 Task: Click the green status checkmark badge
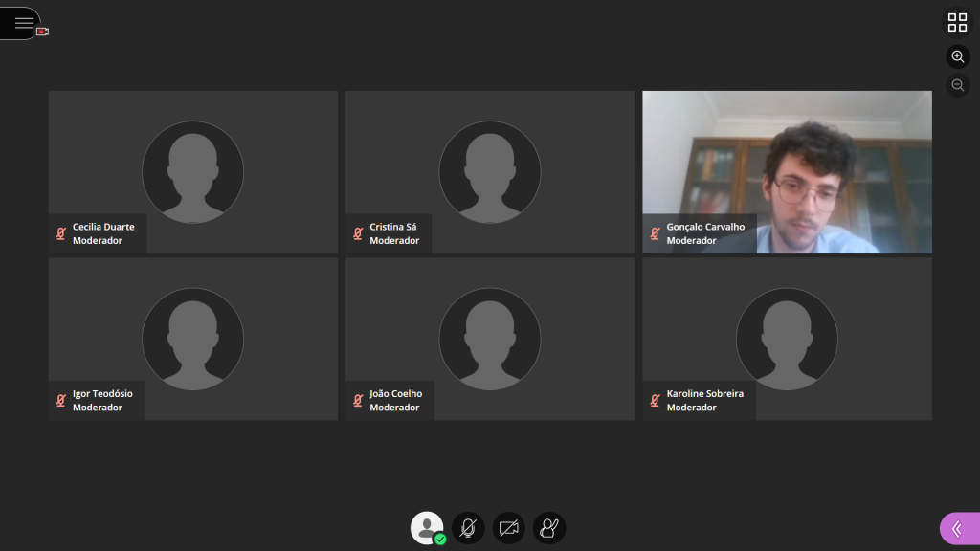coord(440,540)
